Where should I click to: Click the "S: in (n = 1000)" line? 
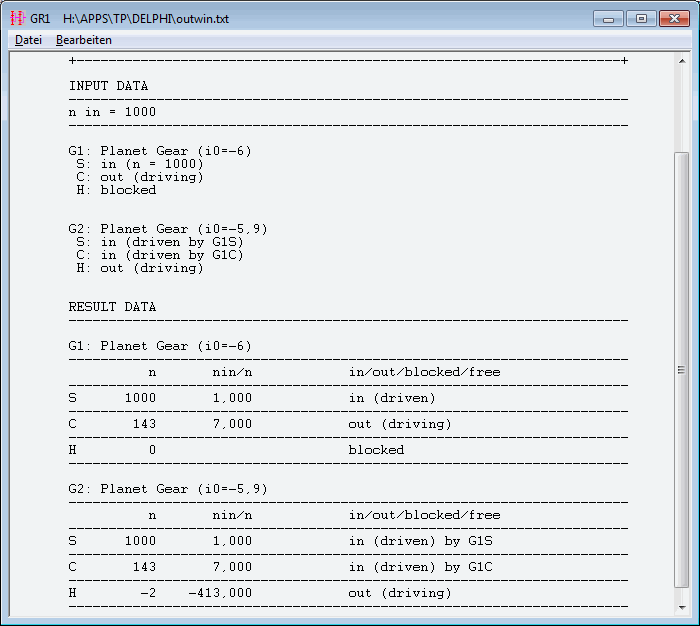tap(140, 164)
